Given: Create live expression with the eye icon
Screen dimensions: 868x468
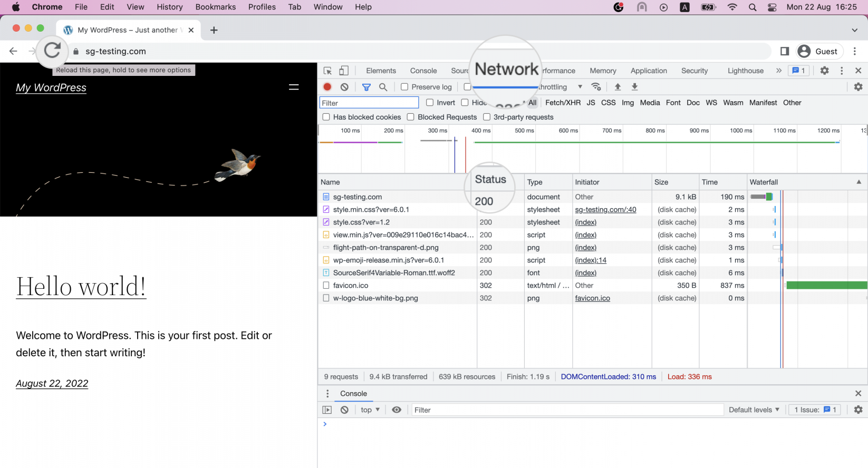Looking at the screenshot, I should click(x=397, y=410).
